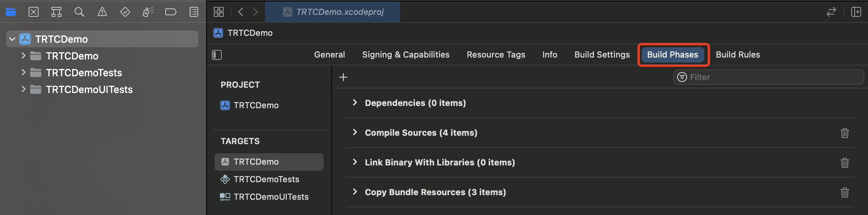Delete the Compile Sources phase
This screenshot has height=215, width=868.
(x=844, y=133)
